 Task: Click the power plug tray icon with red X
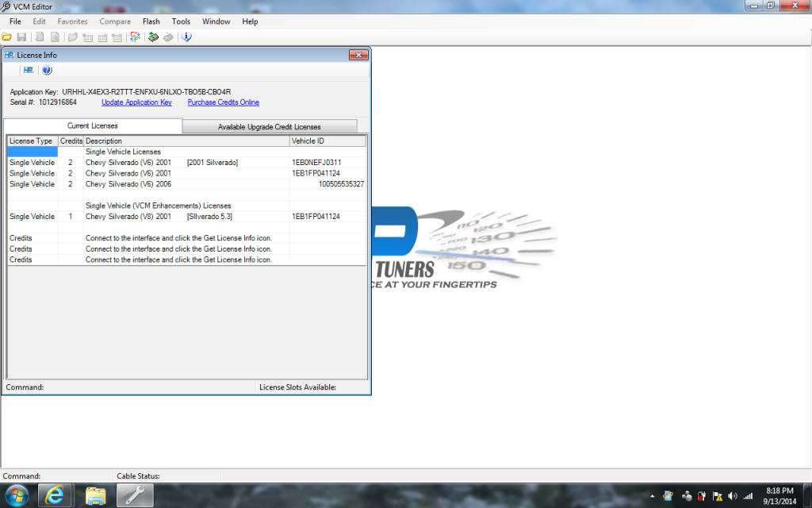702,496
